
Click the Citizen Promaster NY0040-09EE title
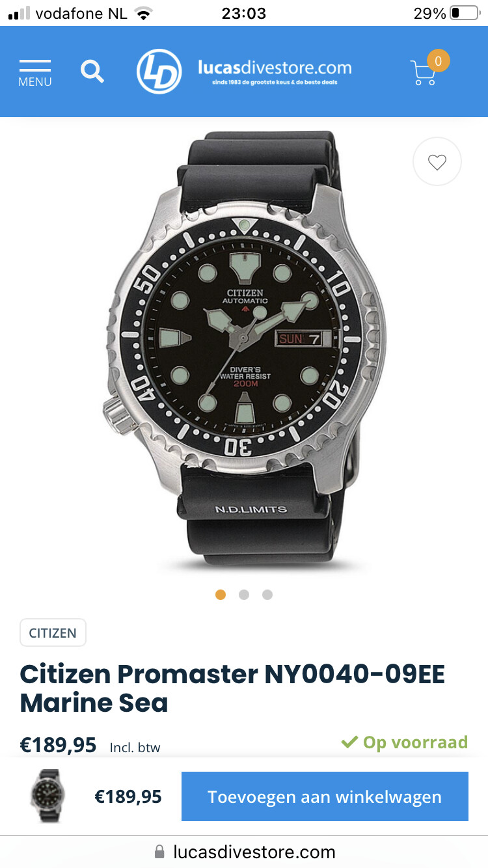pyautogui.click(x=232, y=688)
